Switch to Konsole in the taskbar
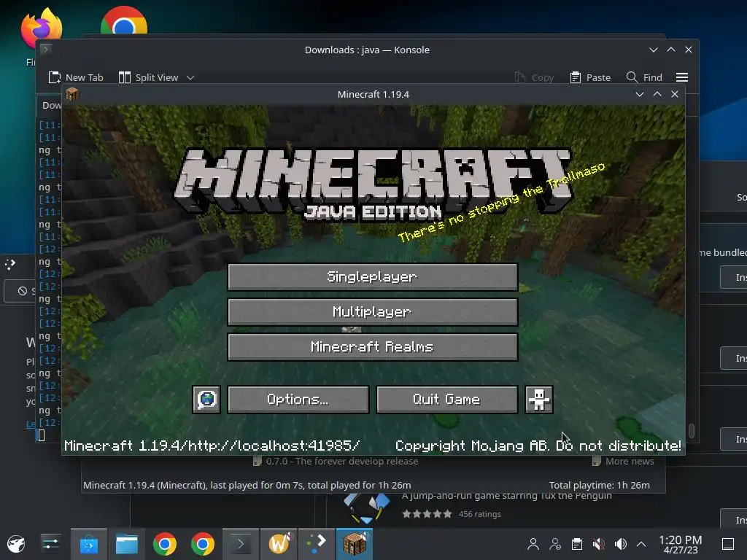 241,544
